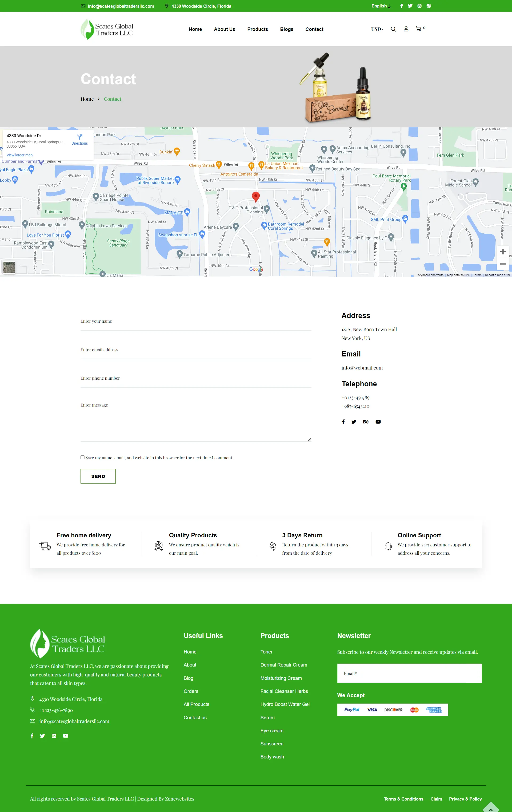Click the Instagram icon in top bar
The height and width of the screenshot is (812, 512).
[419, 6]
